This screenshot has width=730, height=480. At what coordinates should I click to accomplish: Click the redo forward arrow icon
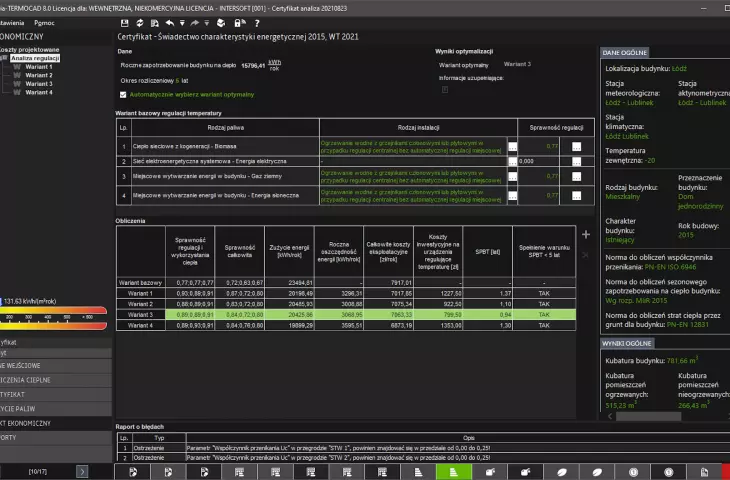pos(195,23)
